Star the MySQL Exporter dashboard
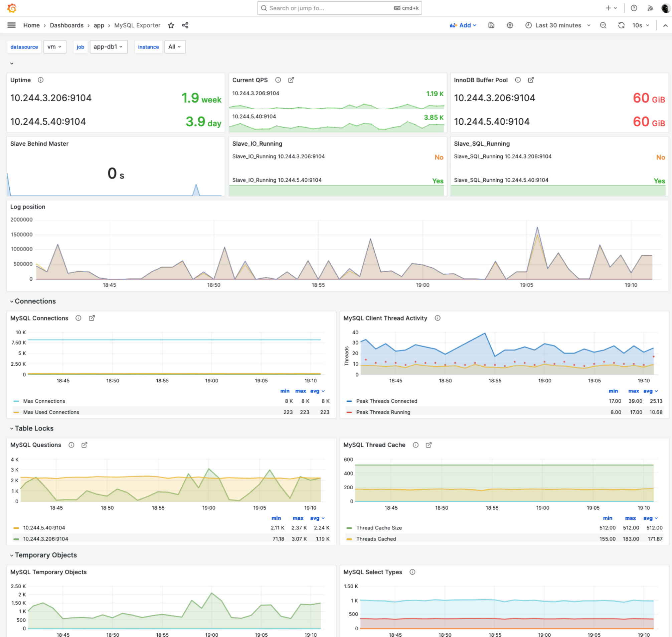Screen dimensions: 672x637 tap(171, 25)
